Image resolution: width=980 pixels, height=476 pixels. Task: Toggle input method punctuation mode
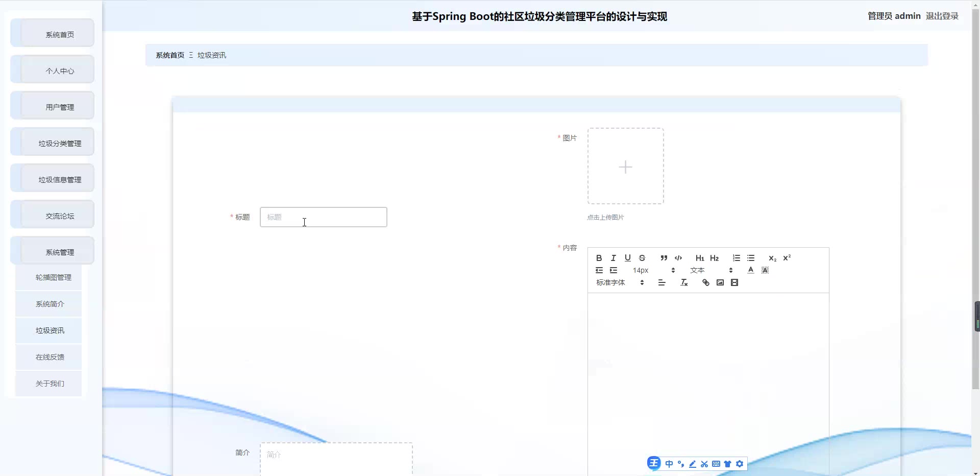[681, 464]
